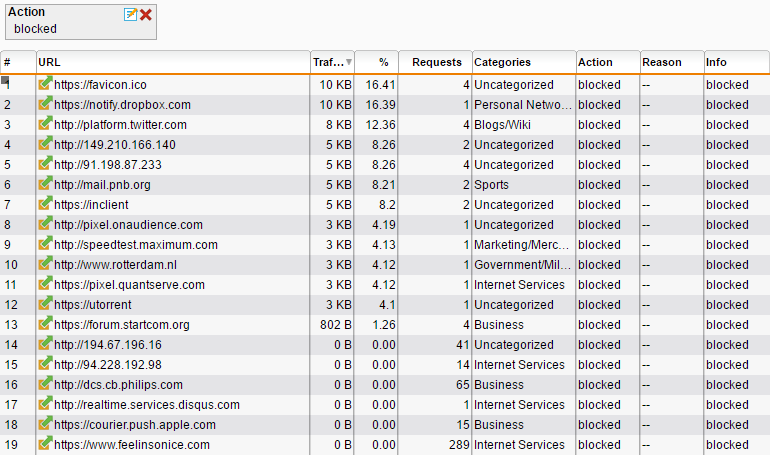
Task: Open the https://favicon.ico URL
Action: pyautogui.click(x=100, y=85)
